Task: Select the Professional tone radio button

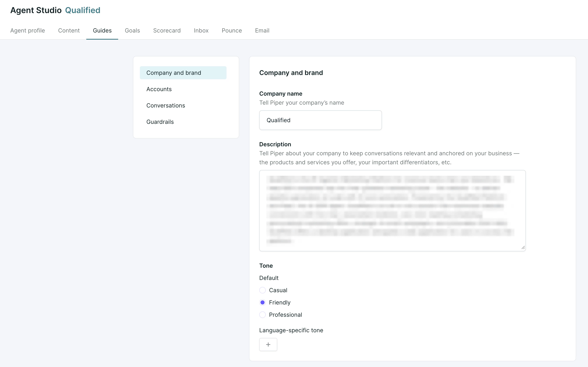Action: (263, 314)
